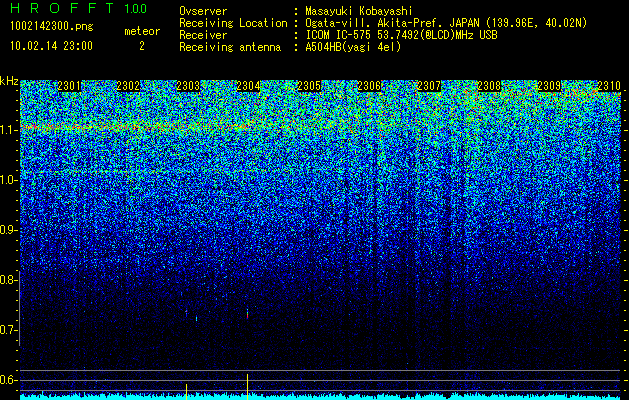The image size is (629, 400).
Task: Click the HROFFT 1.0.0 title text
Action: click(79, 8)
